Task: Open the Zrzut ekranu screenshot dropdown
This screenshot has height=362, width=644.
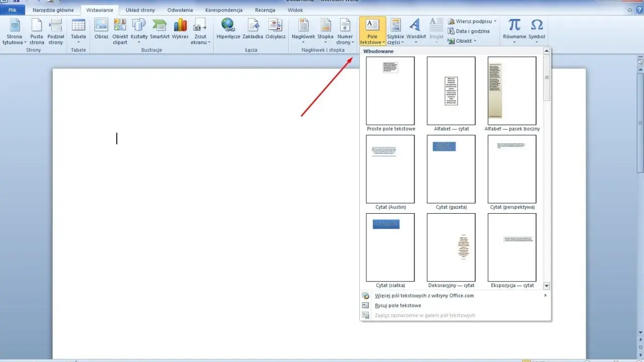Action: (x=200, y=32)
